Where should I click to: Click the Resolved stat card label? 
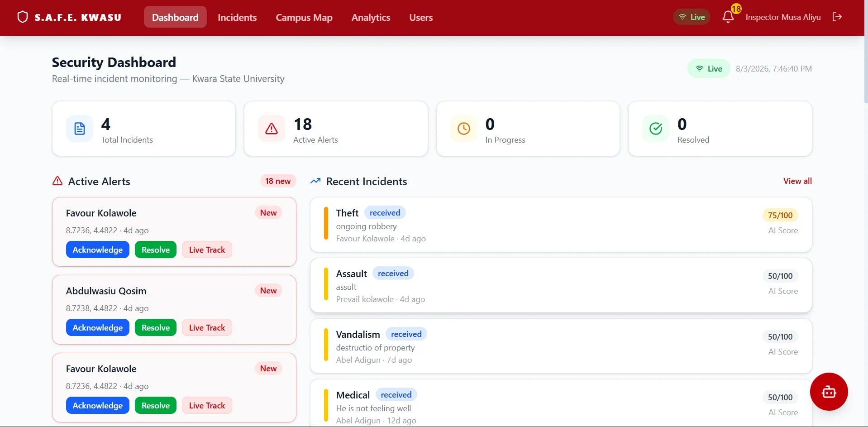click(x=693, y=140)
